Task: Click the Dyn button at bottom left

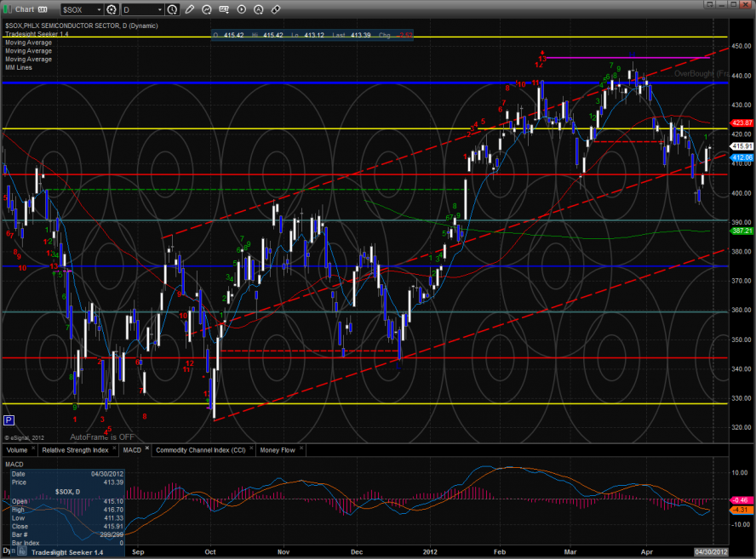Action: [x=8, y=552]
